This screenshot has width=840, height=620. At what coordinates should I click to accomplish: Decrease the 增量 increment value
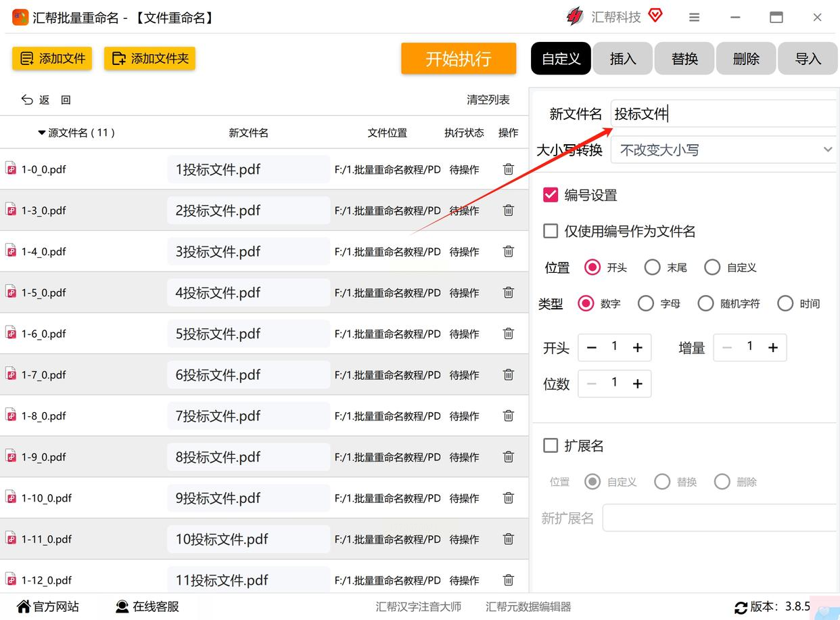[727, 348]
